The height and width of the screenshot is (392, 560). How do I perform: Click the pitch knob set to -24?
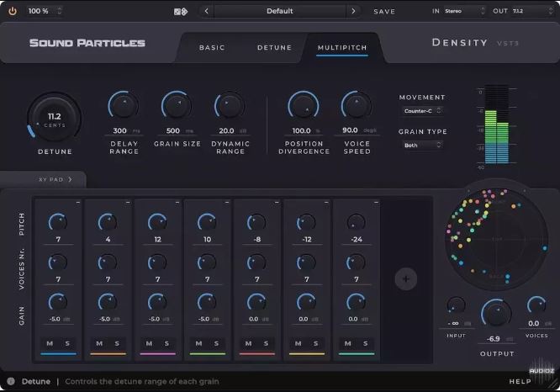tap(356, 222)
